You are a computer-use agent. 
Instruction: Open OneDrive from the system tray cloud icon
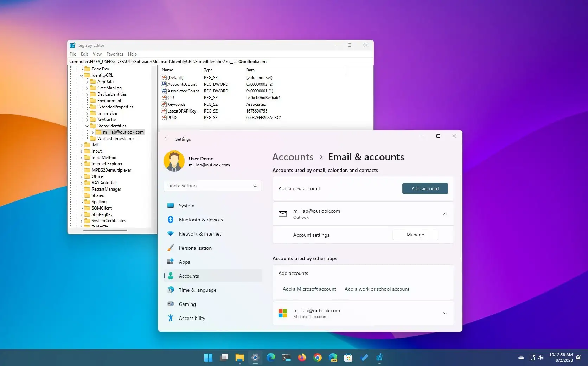pos(521,357)
